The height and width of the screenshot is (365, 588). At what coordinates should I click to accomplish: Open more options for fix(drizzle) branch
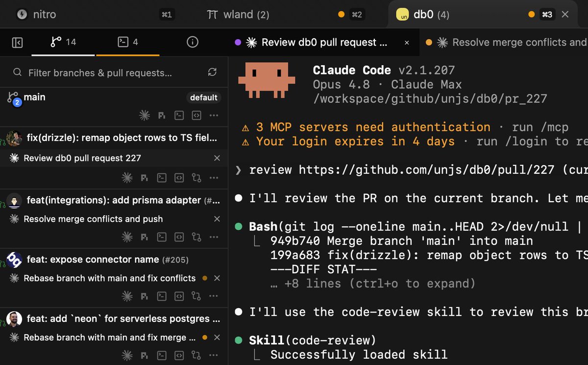click(214, 178)
